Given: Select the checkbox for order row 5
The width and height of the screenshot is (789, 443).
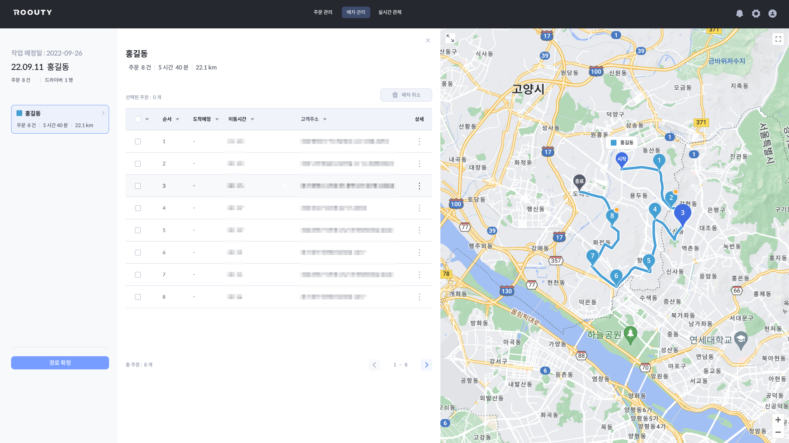Looking at the screenshot, I should [138, 230].
